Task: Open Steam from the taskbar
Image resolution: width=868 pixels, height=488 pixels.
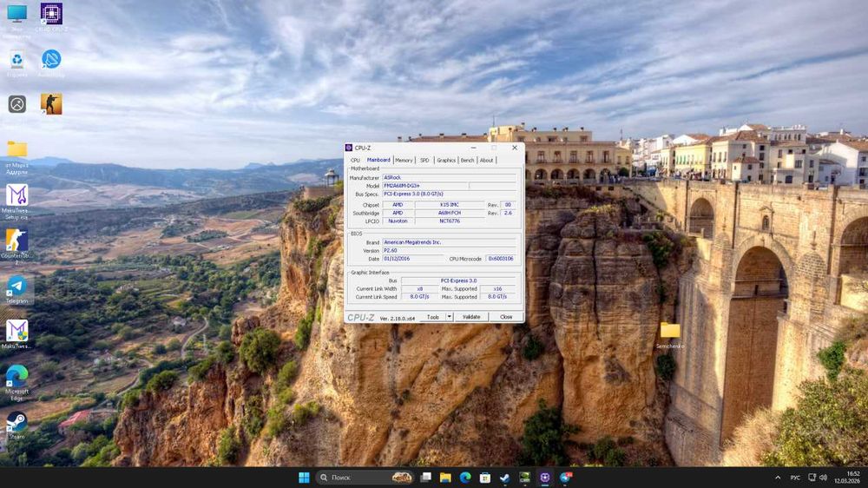Action: coord(505,478)
